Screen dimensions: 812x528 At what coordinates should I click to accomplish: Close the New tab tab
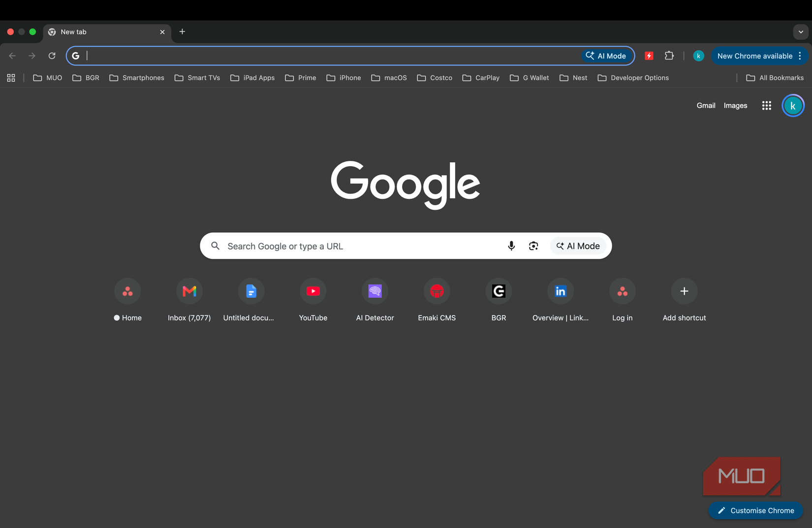pos(162,32)
